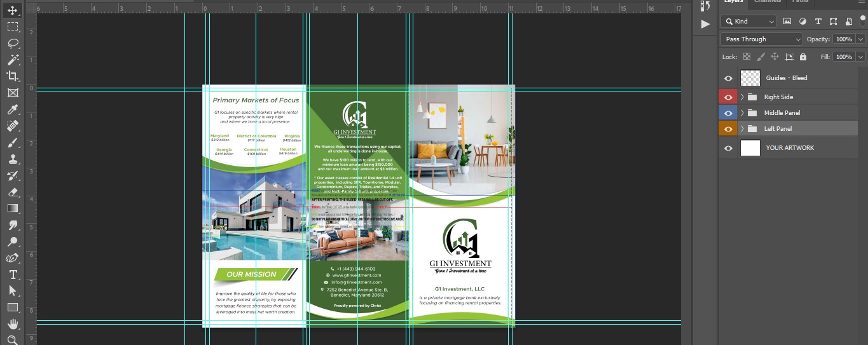Expand the Left Panel layer group

tap(742, 129)
